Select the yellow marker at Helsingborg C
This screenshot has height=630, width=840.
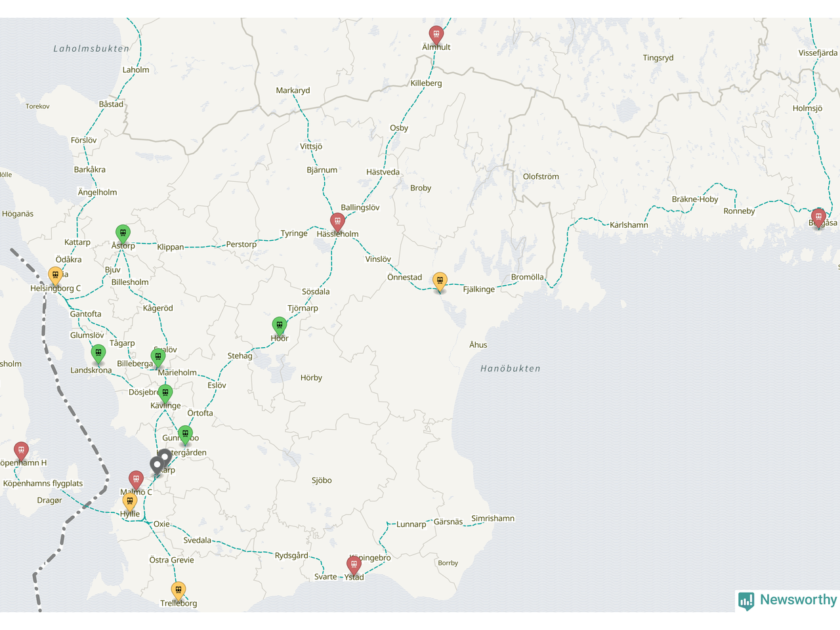56,276
